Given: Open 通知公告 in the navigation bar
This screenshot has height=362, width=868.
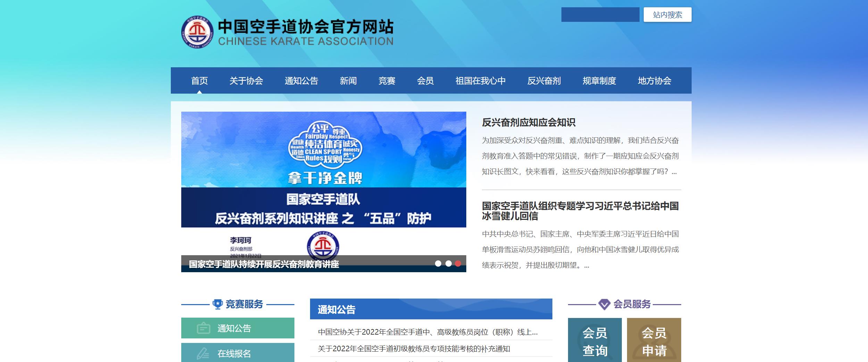Looking at the screenshot, I should coord(301,81).
